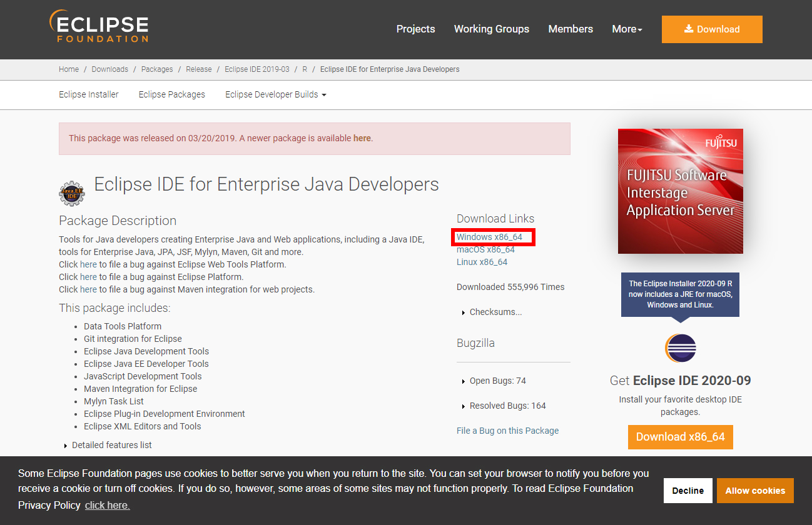812x525 pixels.
Task: Open the Fujitsu Interstage advertisement banner
Action: pos(680,191)
